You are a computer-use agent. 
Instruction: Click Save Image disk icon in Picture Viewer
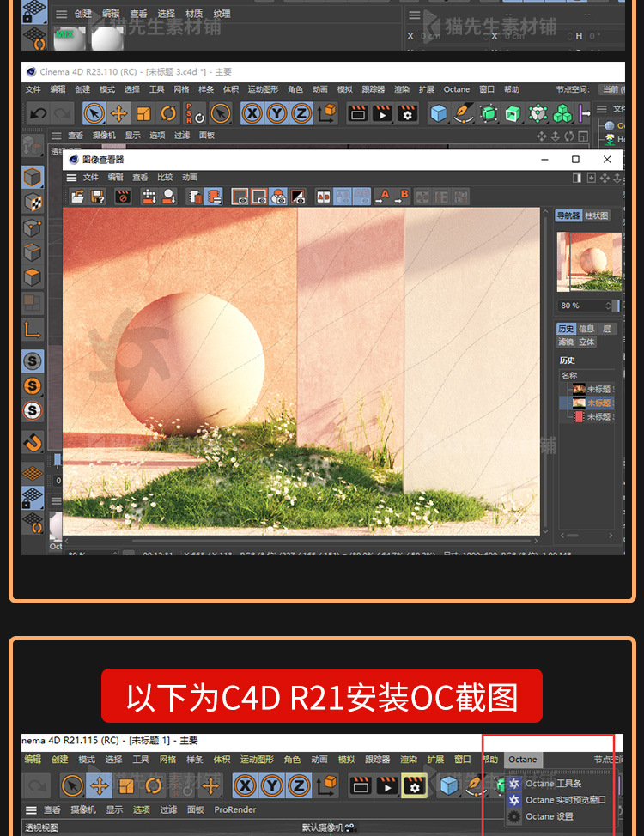[x=98, y=197]
